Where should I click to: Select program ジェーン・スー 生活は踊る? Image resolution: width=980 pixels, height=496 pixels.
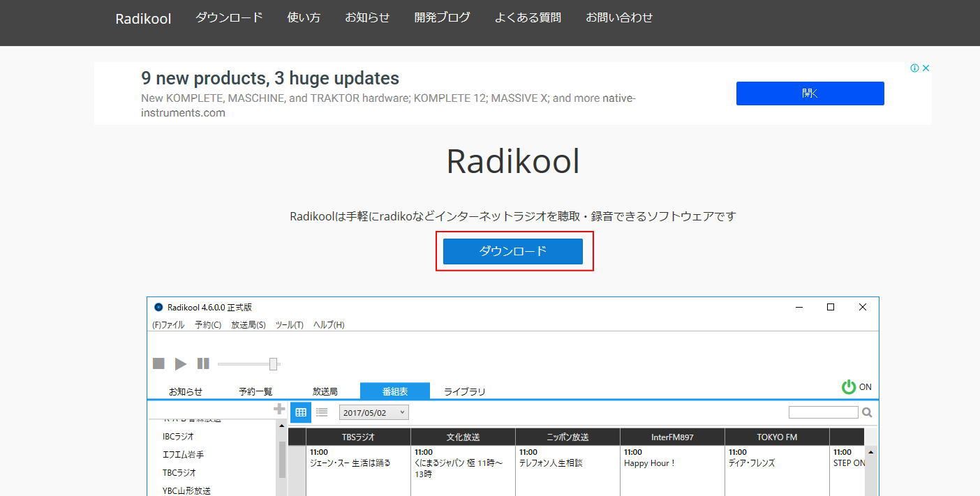[x=350, y=463]
